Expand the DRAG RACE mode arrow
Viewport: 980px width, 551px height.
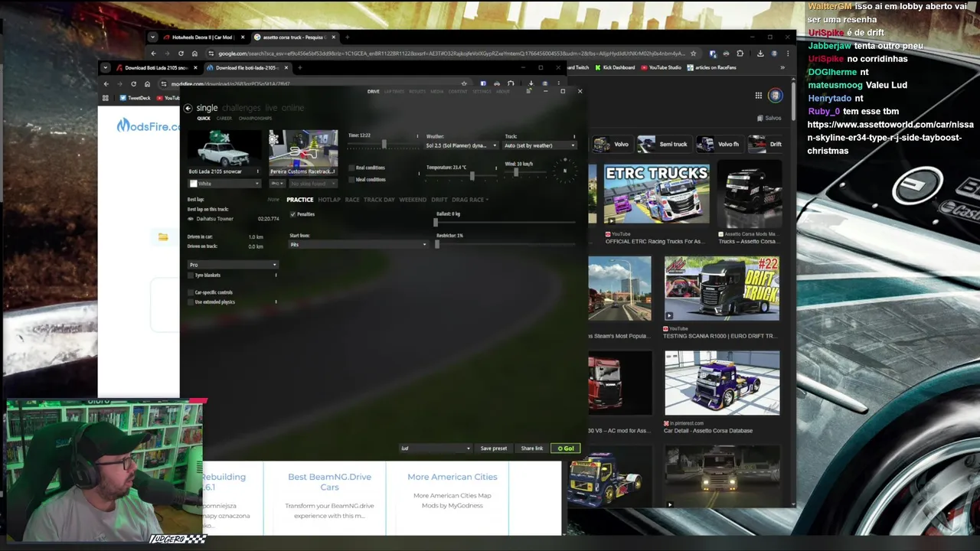point(486,200)
